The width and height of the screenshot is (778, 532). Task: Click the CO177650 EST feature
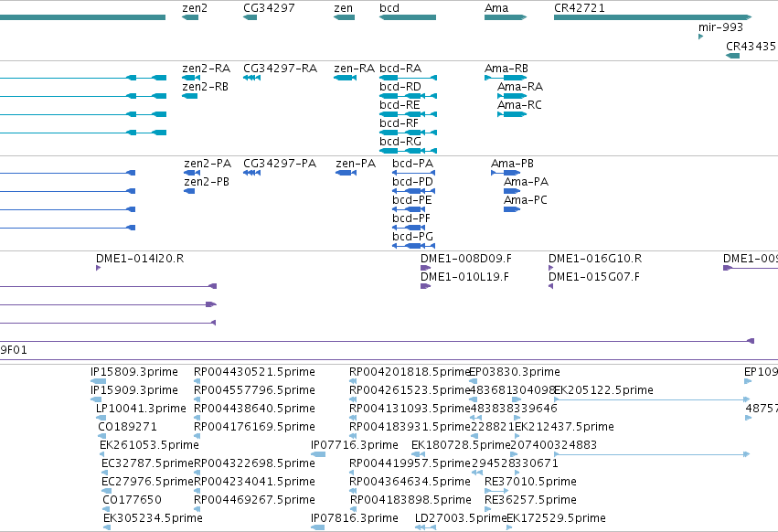point(107,509)
